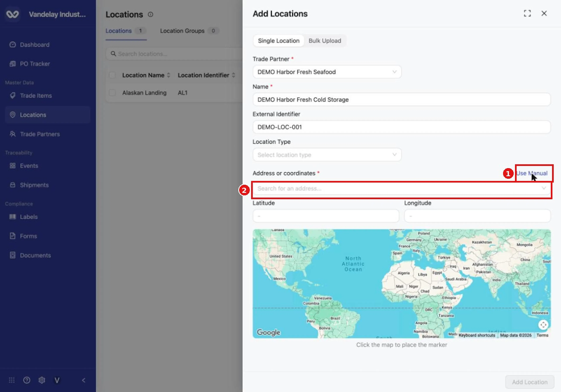This screenshot has width=561, height=392.
Task: Select the Single Location tab
Action: tap(279, 41)
